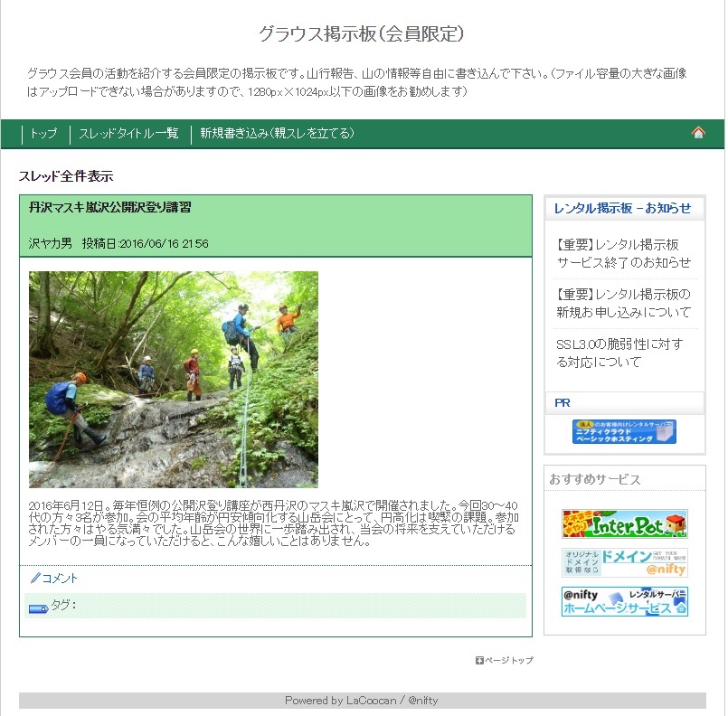Click the グラウス掲示板(会員限定) site title
Screen dimensions: 728x716
(x=362, y=33)
